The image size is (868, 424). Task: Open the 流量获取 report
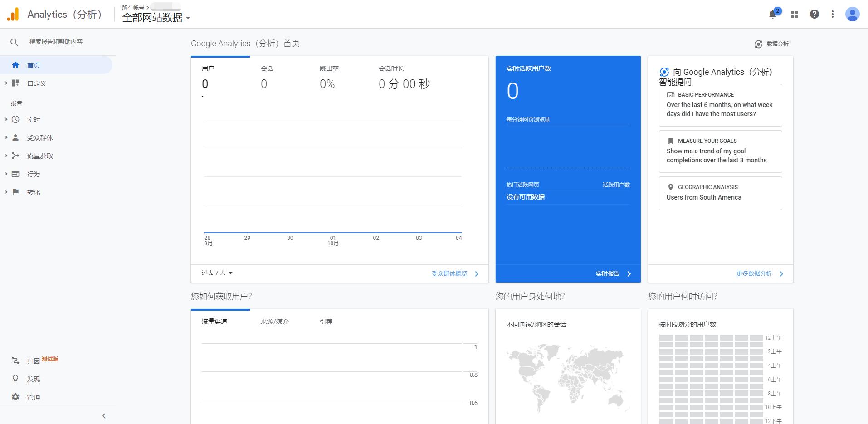[x=40, y=156]
